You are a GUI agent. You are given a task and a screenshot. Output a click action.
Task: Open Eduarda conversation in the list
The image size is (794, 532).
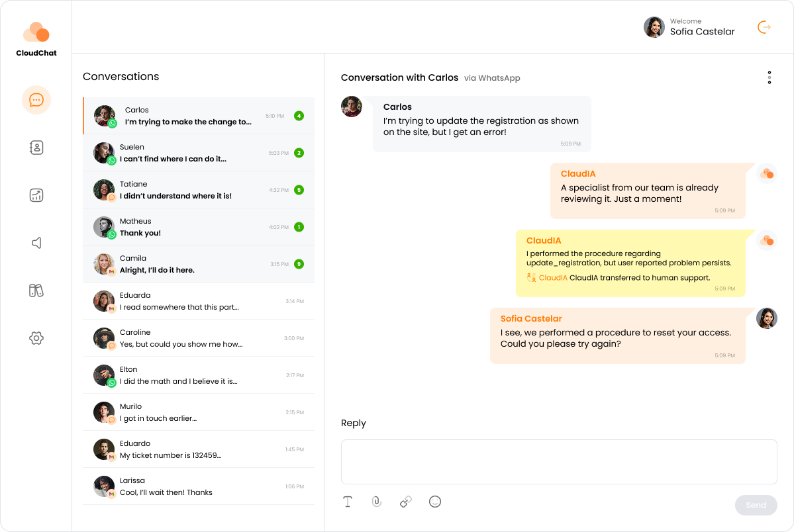[199, 301]
